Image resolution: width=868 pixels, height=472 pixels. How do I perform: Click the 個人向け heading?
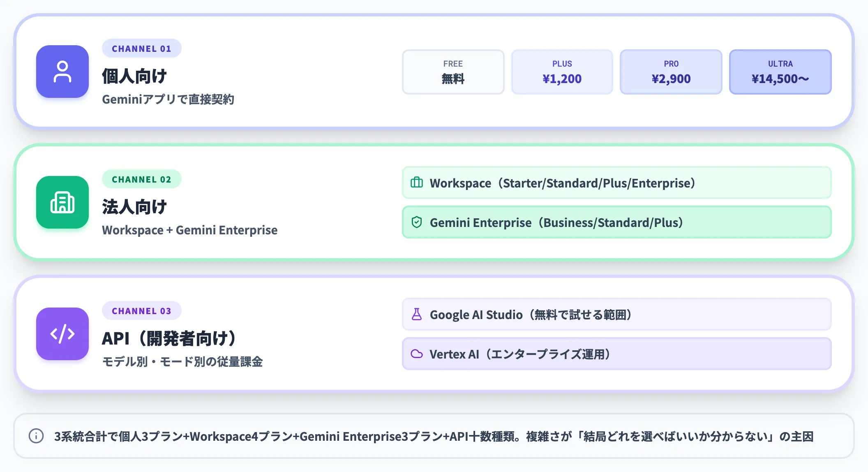134,76
